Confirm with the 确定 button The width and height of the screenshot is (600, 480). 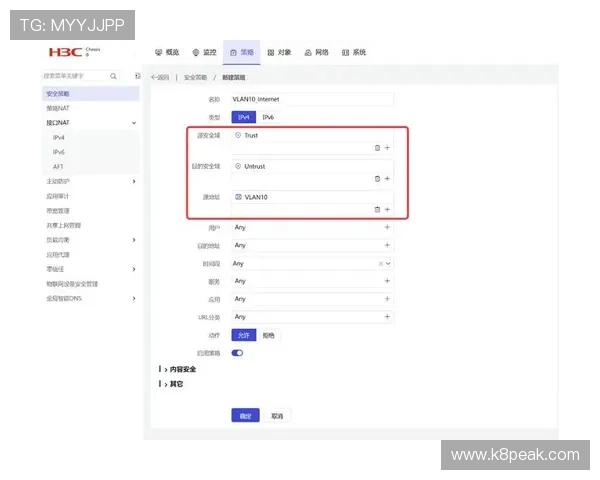(245, 416)
